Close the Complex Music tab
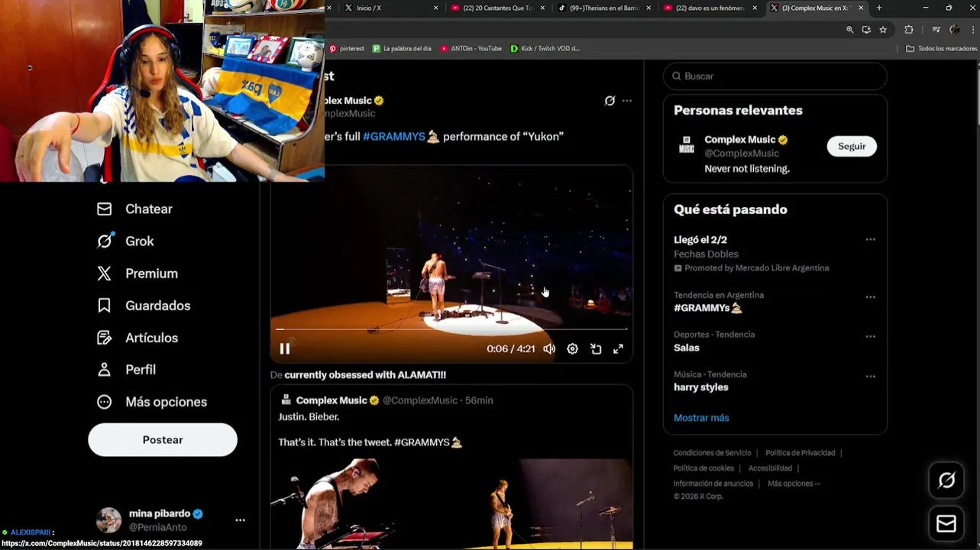The image size is (980, 550). tap(861, 8)
